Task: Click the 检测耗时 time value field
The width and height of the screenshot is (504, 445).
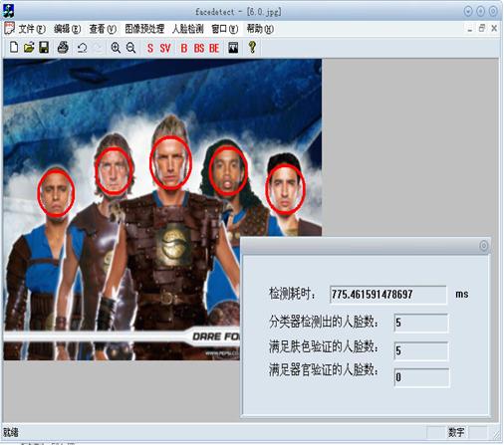Action: [387, 295]
